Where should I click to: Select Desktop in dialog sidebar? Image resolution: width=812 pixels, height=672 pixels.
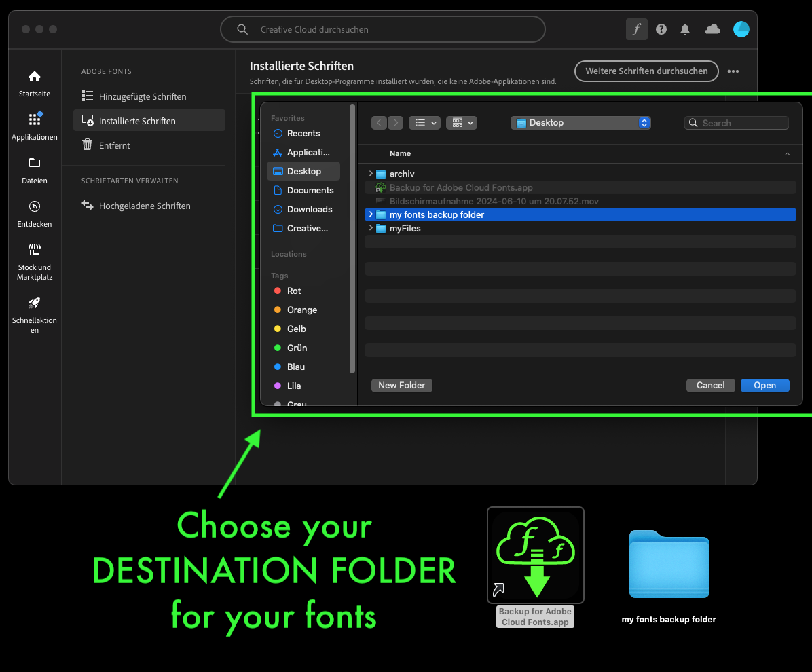coord(303,171)
